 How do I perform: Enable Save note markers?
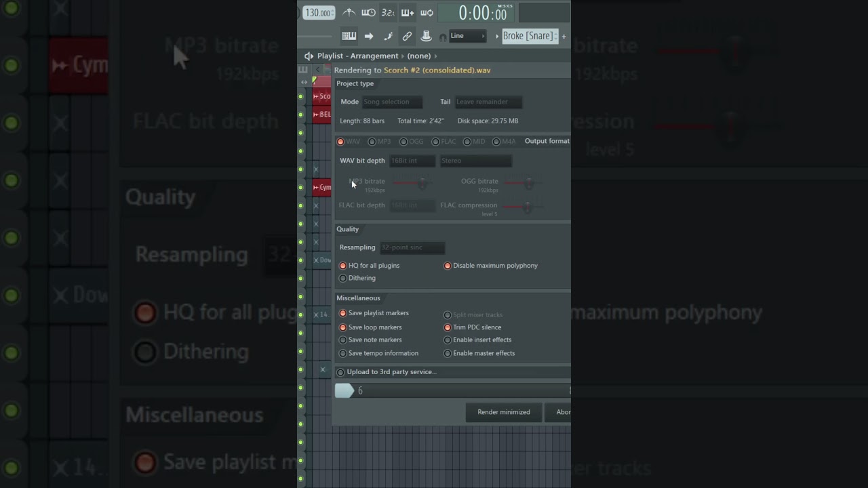tap(370, 340)
